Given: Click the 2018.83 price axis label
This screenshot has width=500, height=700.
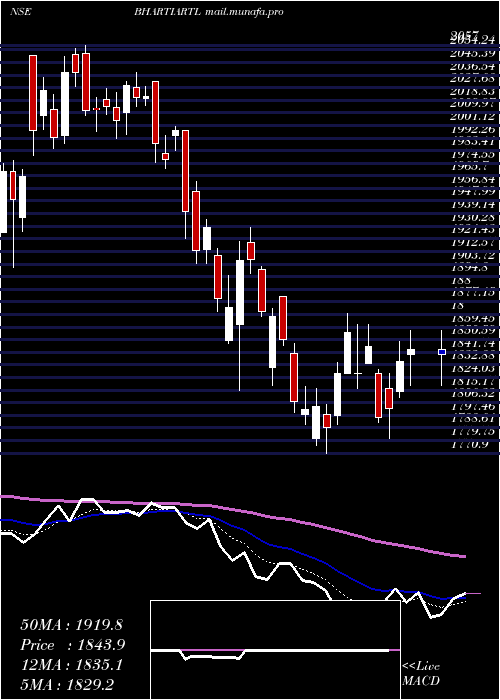Looking at the screenshot, I should (473, 92).
